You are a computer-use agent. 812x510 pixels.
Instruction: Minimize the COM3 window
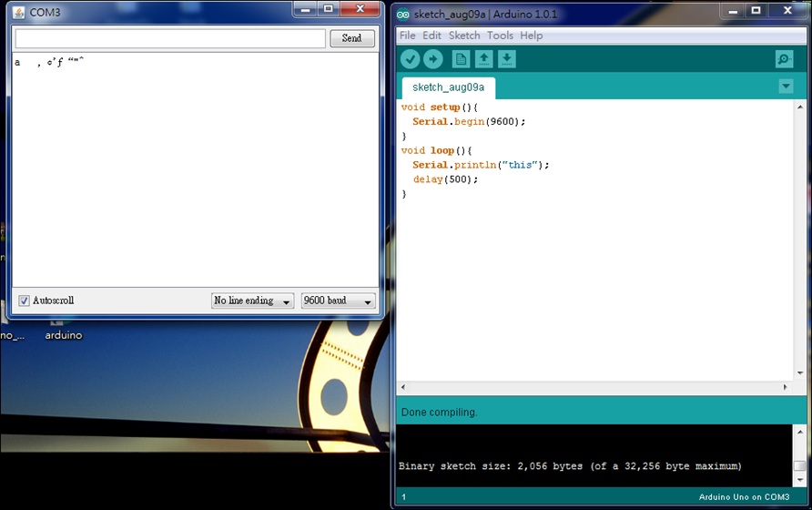pyautogui.click(x=306, y=9)
